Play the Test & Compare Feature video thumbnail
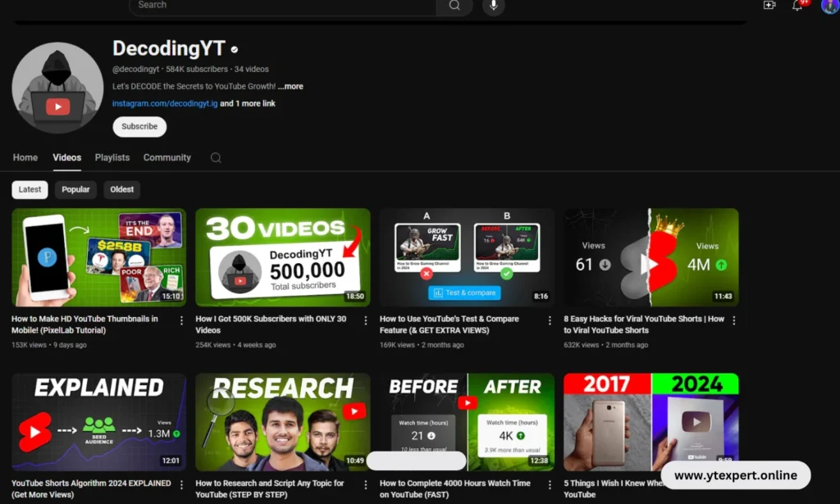The image size is (840, 504). coord(467,257)
